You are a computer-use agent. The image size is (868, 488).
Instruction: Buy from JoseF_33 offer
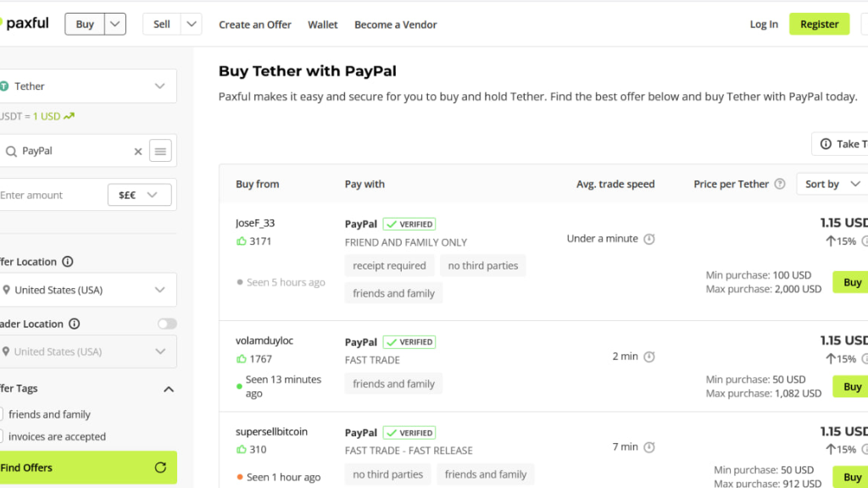[851, 282]
